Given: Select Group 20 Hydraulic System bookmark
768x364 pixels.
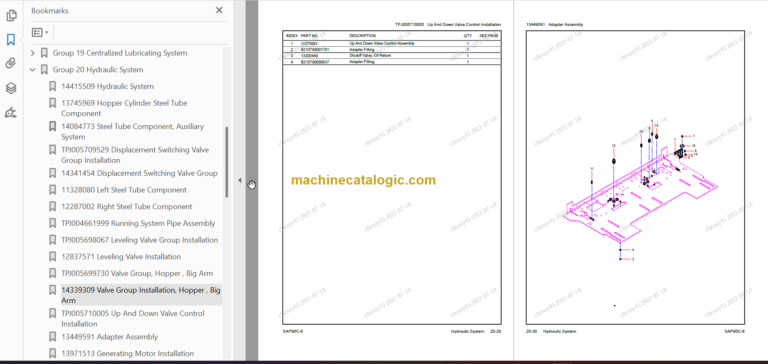Looking at the screenshot, I should tap(98, 70).
